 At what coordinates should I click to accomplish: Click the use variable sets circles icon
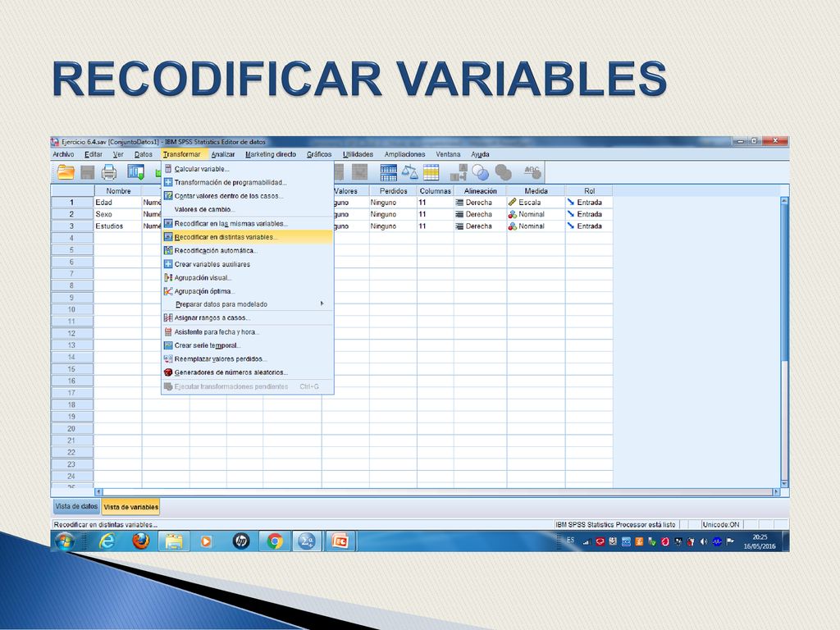coord(480,172)
